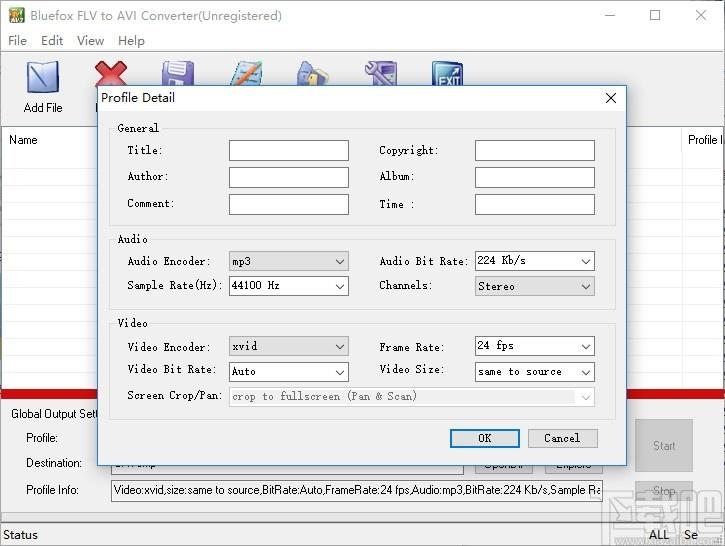Click the ALL text in the status bar
This screenshot has height=546, width=725.
pyautogui.click(x=658, y=535)
